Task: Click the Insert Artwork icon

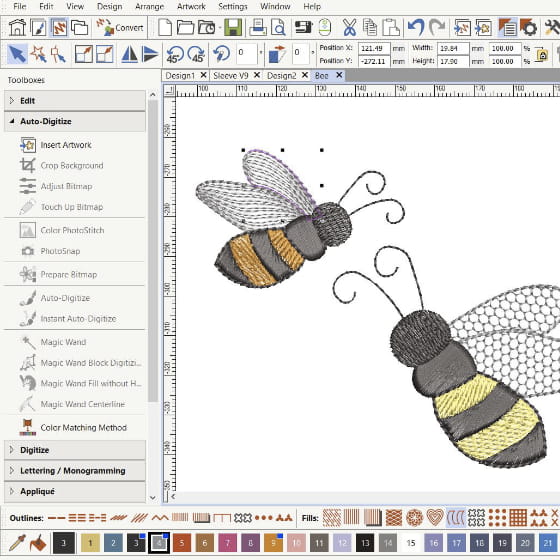Action: click(x=28, y=145)
